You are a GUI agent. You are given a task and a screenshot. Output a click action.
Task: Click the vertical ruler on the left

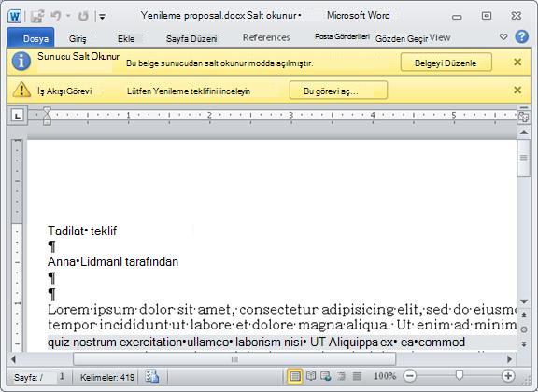click(x=17, y=245)
